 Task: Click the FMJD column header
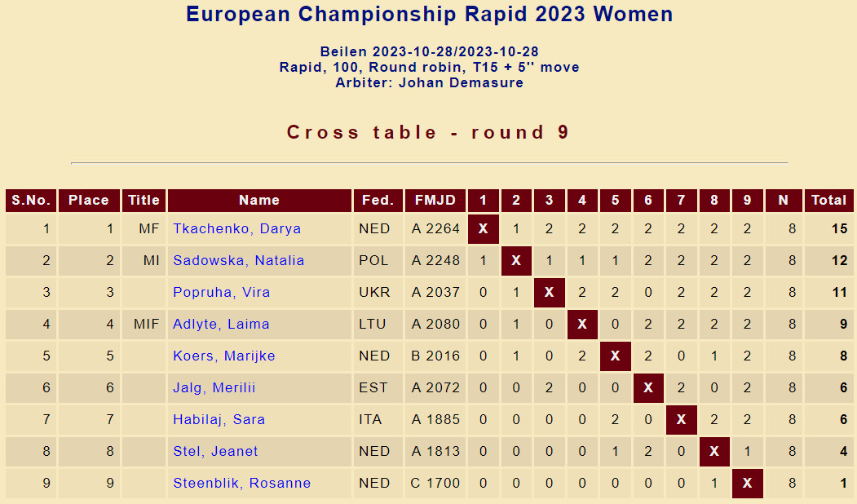click(x=435, y=201)
